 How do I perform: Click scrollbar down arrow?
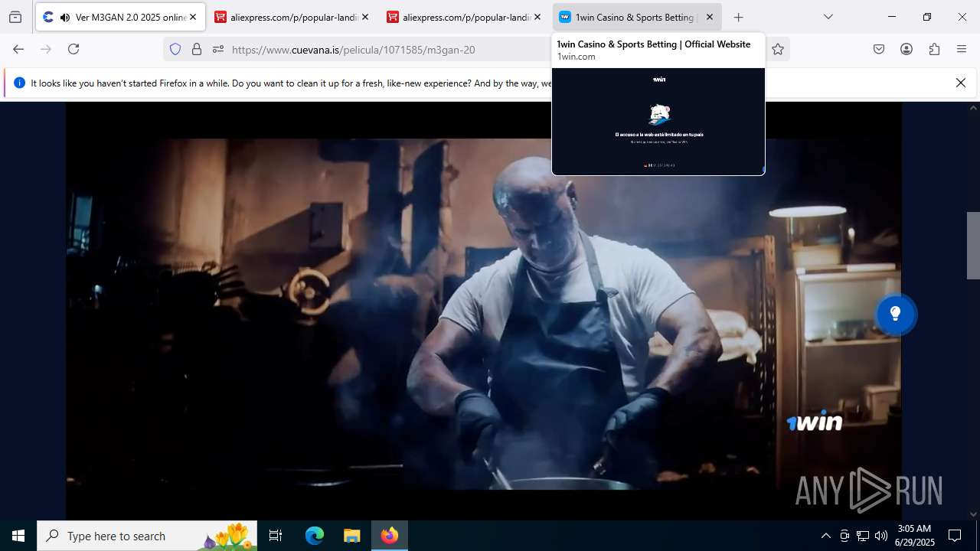(x=973, y=514)
